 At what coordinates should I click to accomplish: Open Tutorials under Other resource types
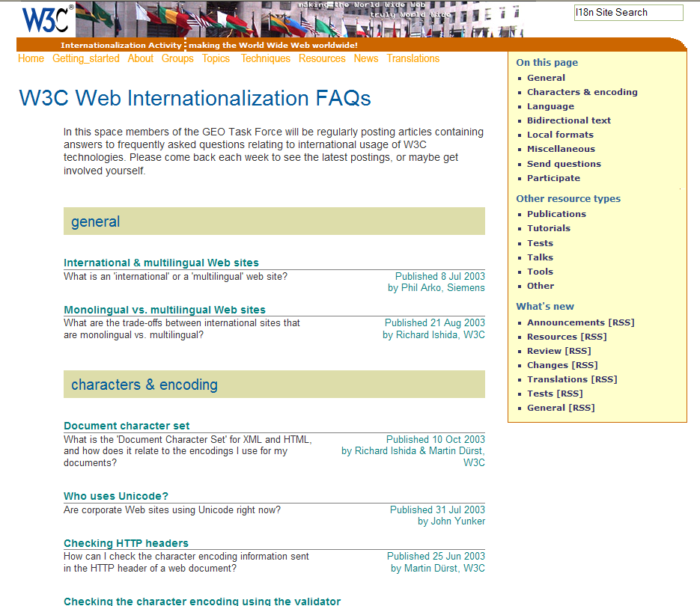tap(549, 228)
